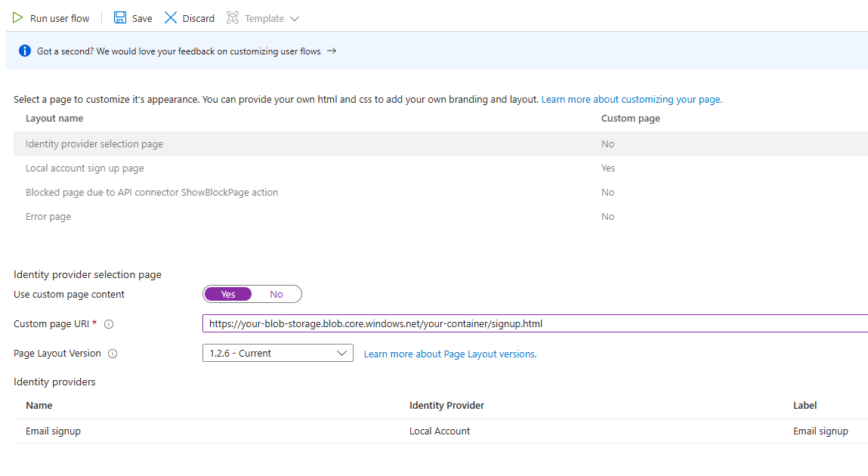Open the 1.2.6 - Current version selector

coord(277,353)
